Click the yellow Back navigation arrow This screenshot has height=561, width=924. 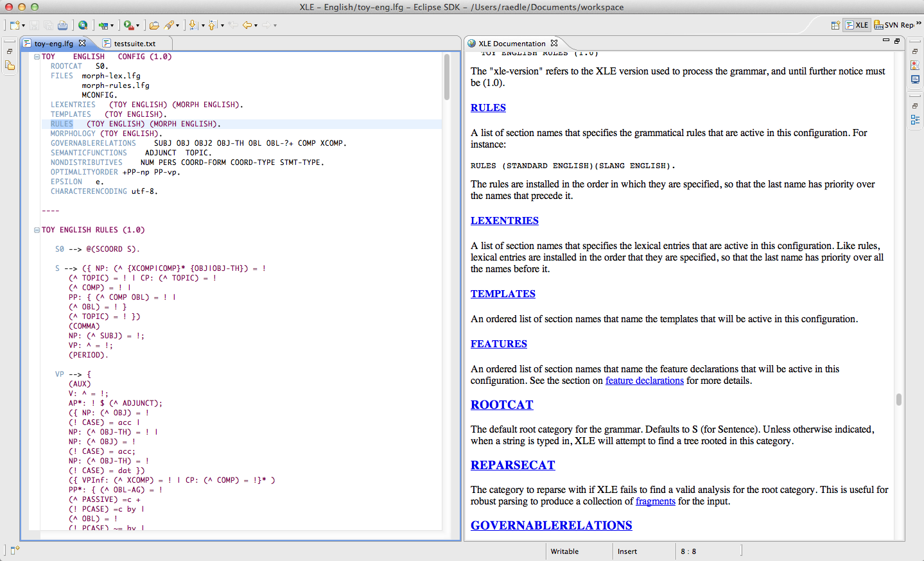(247, 25)
